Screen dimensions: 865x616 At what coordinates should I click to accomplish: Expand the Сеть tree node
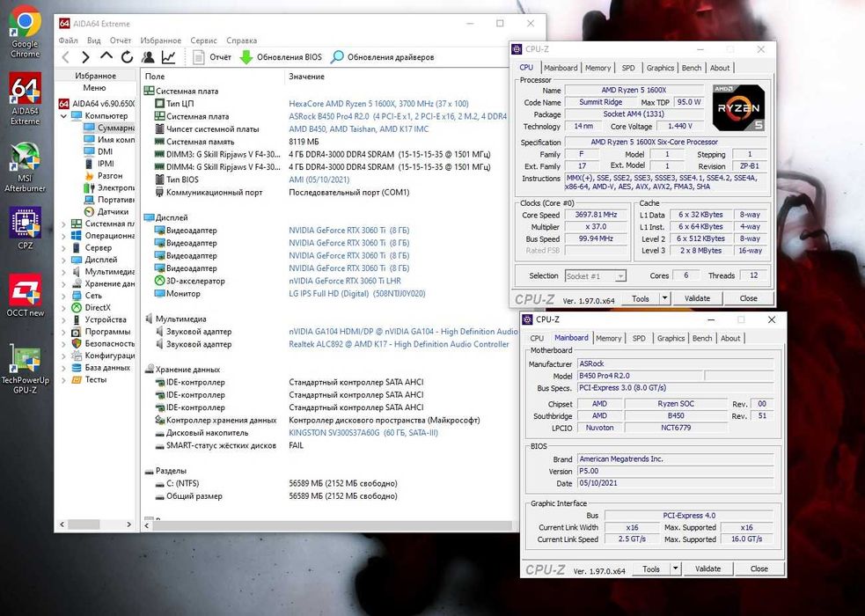click(63, 297)
